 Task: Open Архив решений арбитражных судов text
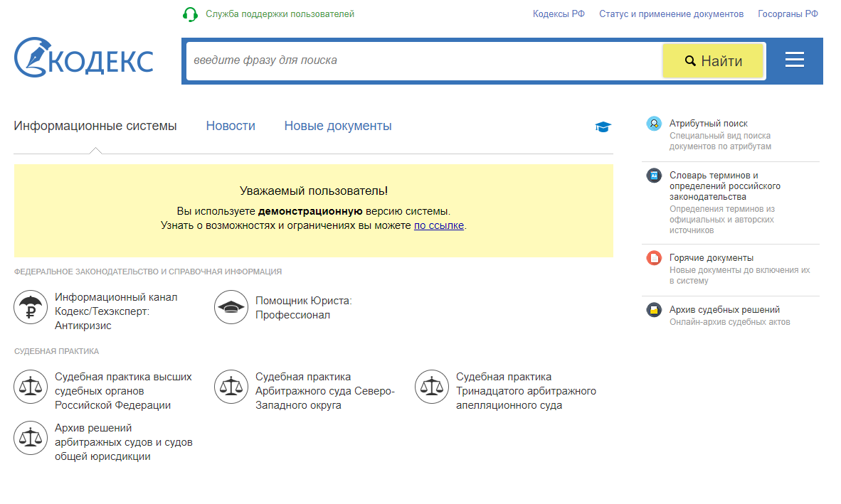pyautogui.click(x=123, y=442)
